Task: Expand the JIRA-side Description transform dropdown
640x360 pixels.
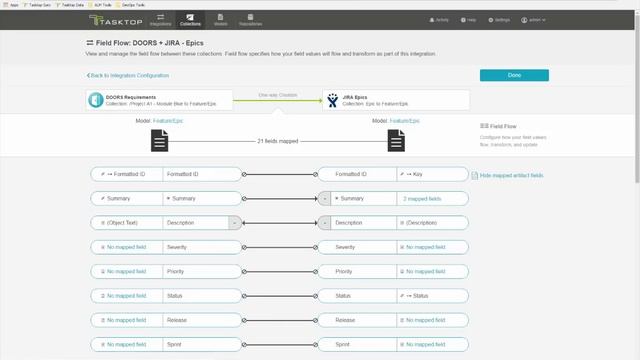Action: click(324, 223)
